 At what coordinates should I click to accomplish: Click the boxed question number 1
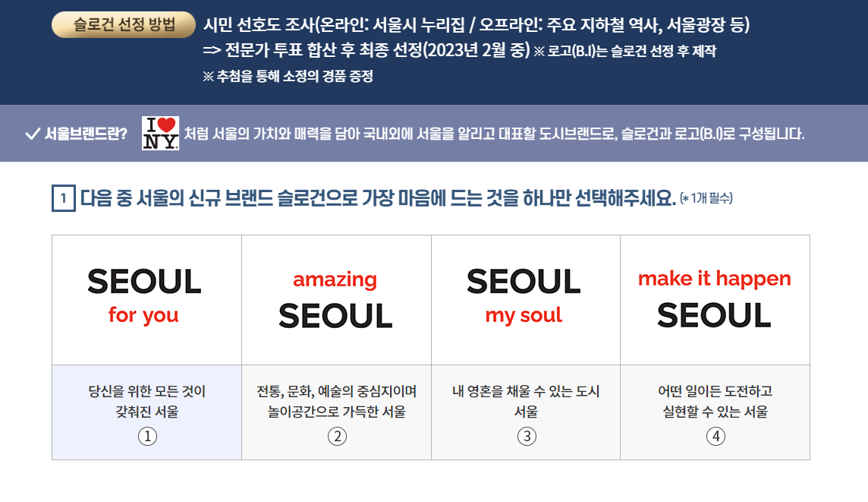point(63,199)
